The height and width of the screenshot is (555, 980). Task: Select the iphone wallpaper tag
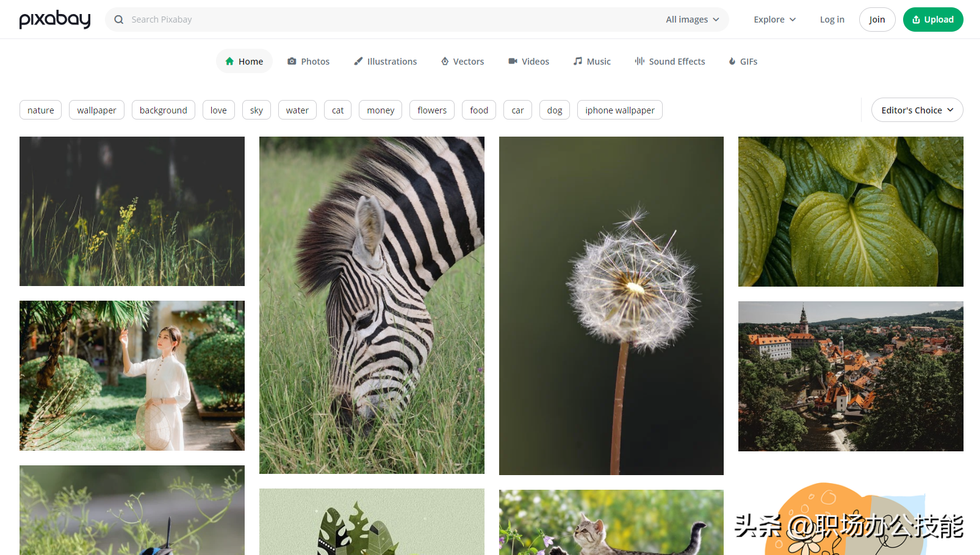620,110
